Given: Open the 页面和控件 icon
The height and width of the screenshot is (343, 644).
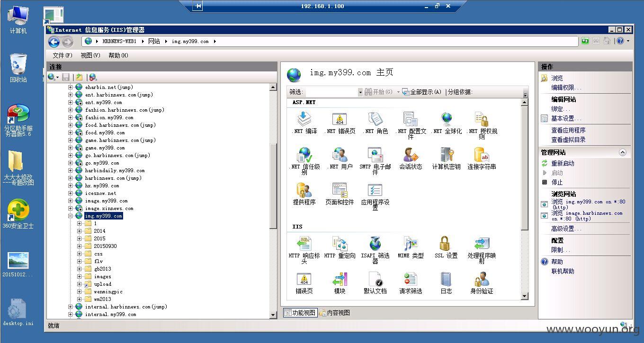Looking at the screenshot, I should tap(340, 194).
